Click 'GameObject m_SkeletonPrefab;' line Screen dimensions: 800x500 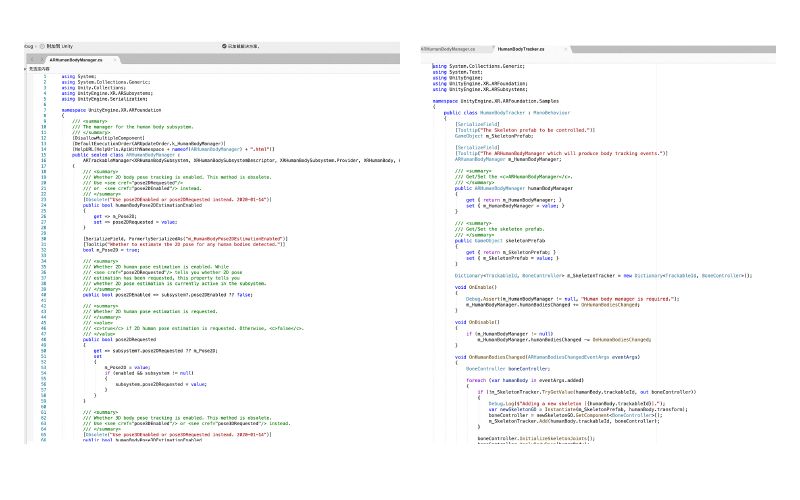click(x=494, y=136)
